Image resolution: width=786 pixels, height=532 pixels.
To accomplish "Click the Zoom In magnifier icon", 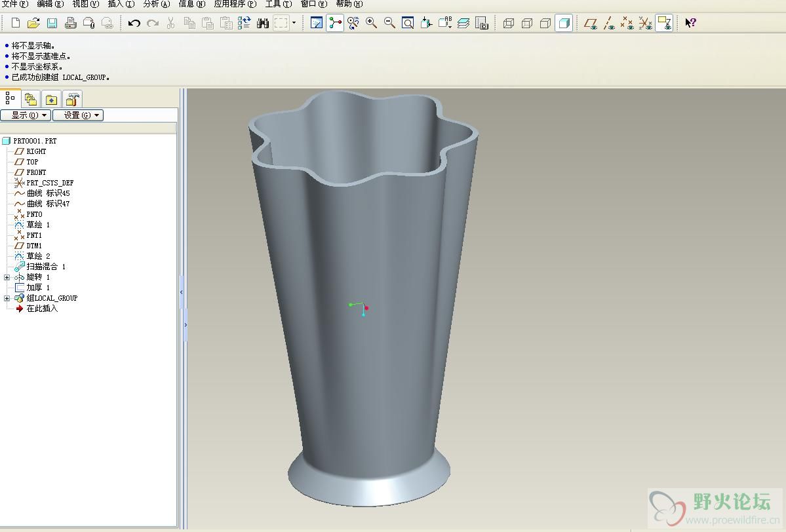I will coord(372,22).
